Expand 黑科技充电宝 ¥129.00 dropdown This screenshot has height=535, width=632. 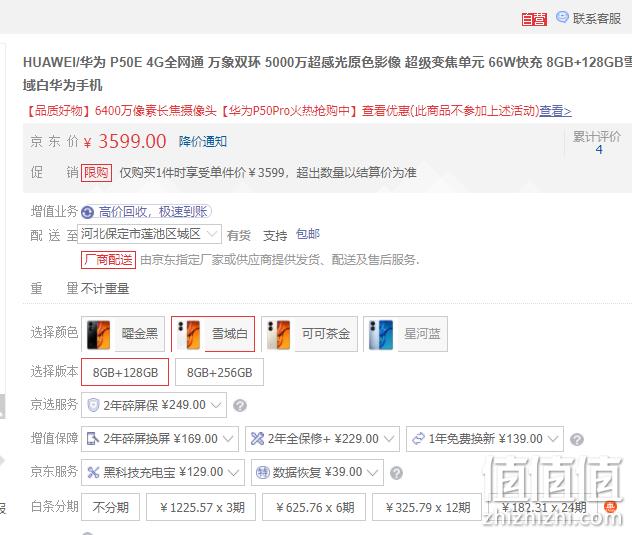point(163,472)
